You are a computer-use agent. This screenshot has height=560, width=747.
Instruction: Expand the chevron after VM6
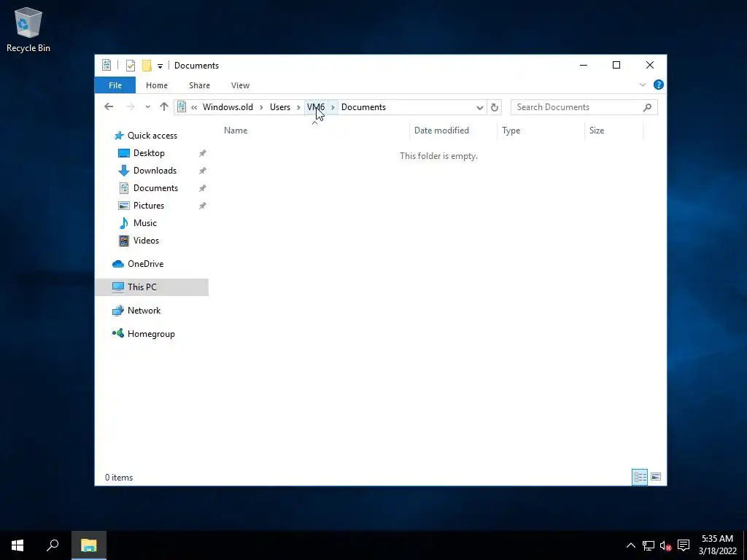tap(333, 107)
